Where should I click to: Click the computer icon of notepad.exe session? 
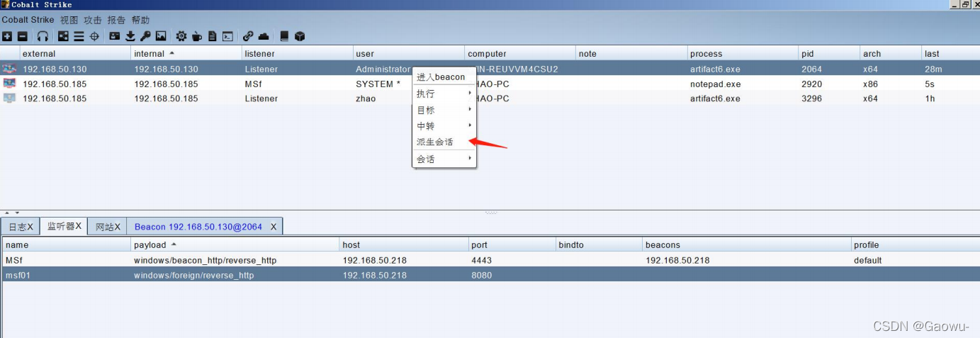pos(9,84)
